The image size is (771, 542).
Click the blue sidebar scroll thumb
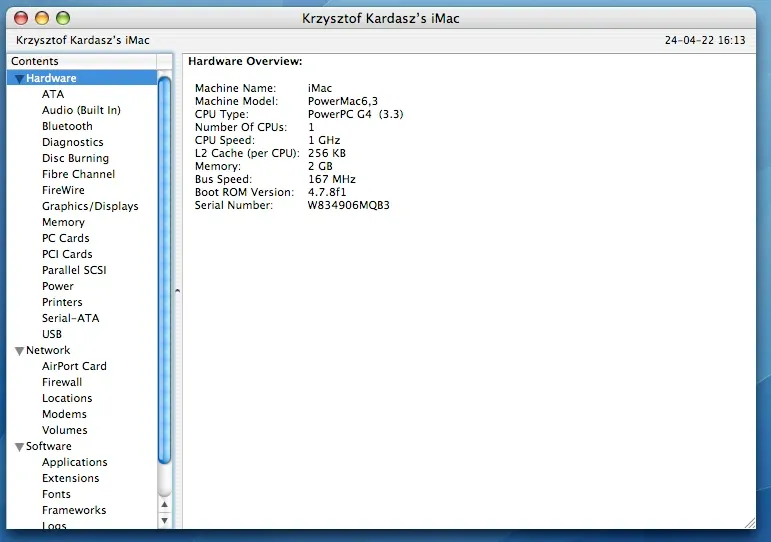click(165, 270)
